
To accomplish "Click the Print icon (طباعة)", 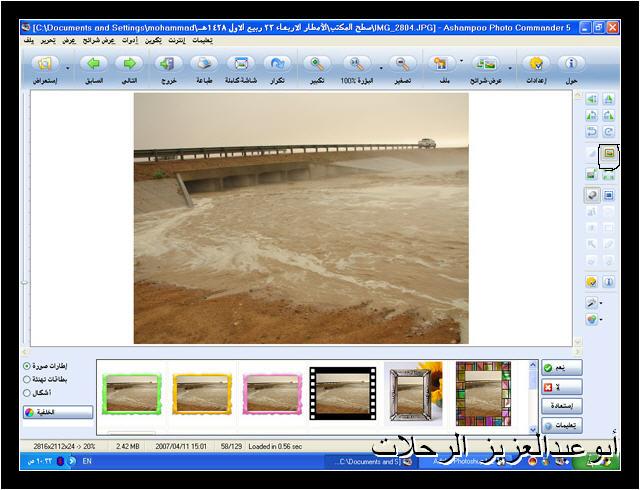I will tap(203, 64).
